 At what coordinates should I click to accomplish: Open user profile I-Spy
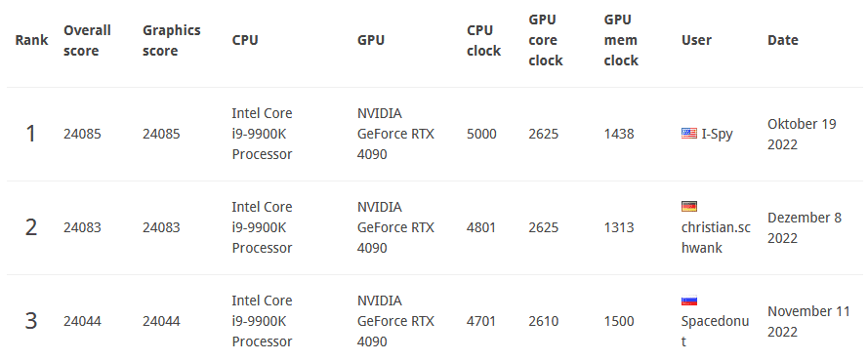pos(717,134)
